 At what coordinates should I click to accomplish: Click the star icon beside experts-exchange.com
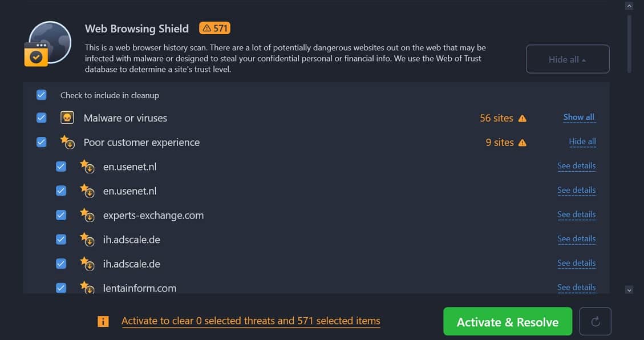pos(87,215)
